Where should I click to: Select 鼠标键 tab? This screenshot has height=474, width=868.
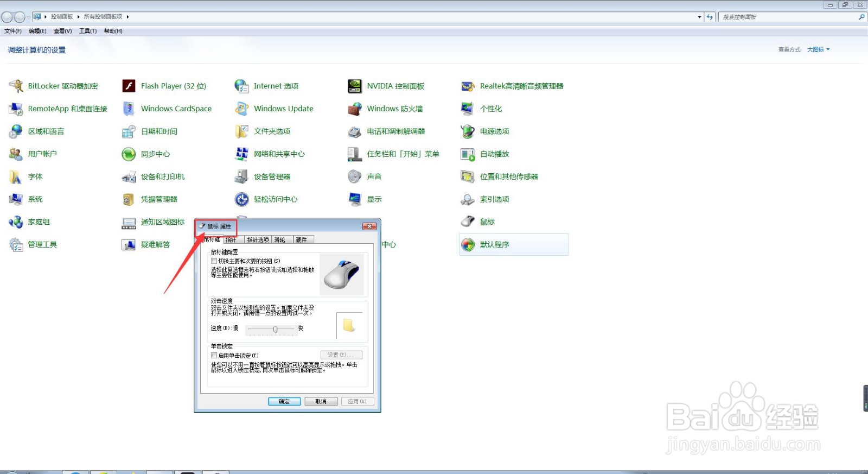pos(212,239)
